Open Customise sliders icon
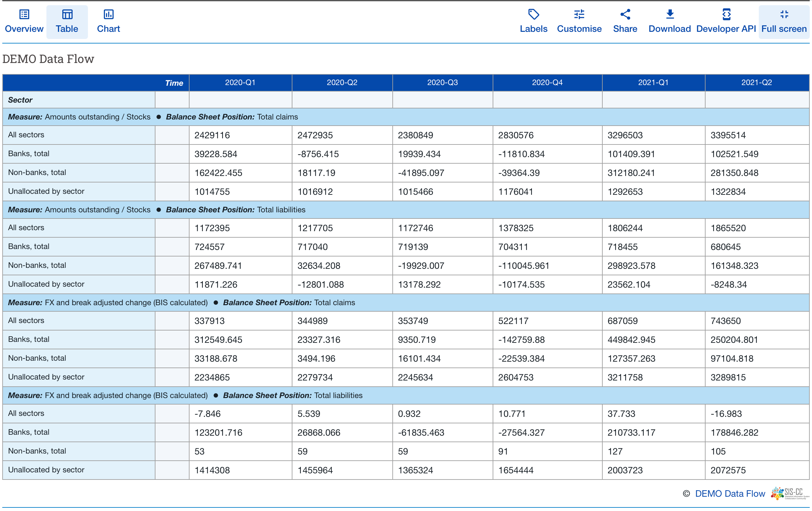 point(579,14)
